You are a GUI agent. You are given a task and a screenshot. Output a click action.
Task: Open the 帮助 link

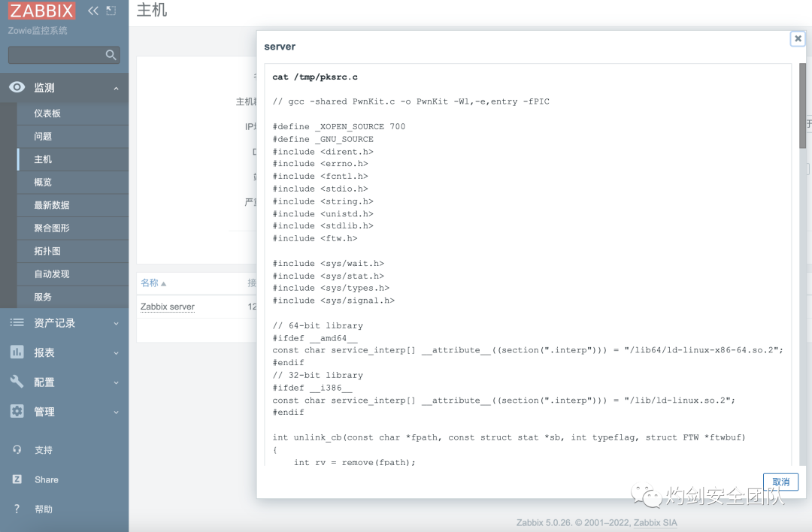44,509
